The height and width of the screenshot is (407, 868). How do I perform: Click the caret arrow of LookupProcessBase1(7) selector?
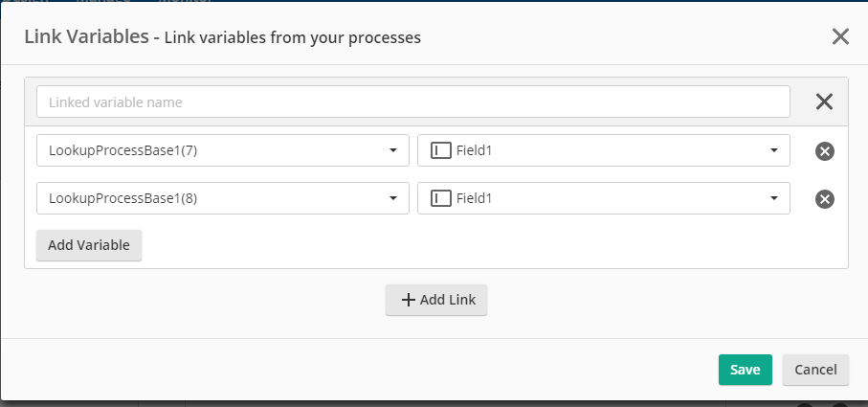(393, 150)
